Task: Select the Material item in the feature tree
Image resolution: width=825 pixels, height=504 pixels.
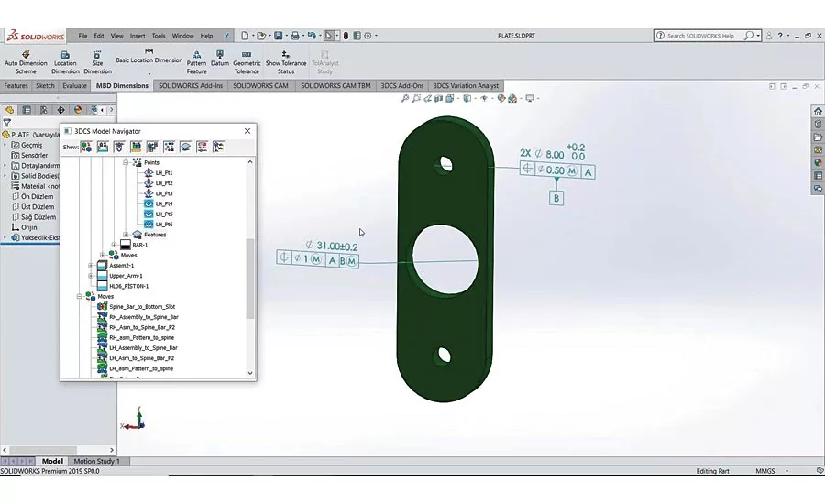Action: click(35, 186)
